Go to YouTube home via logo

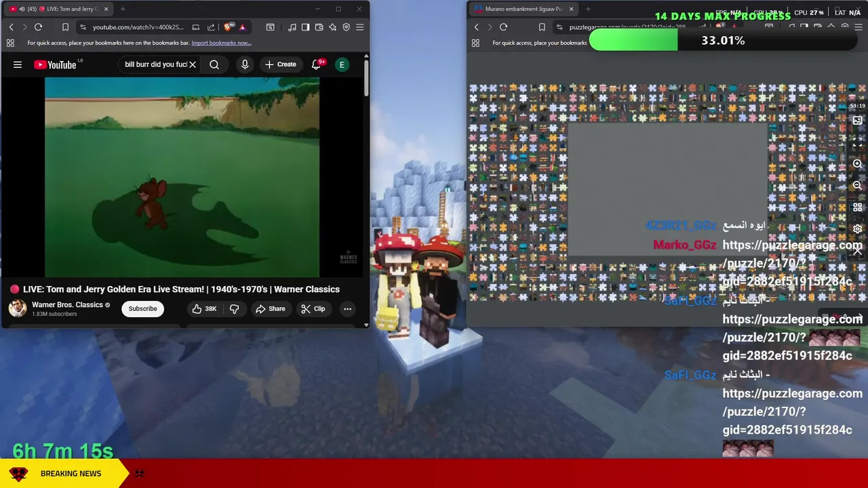coord(56,64)
